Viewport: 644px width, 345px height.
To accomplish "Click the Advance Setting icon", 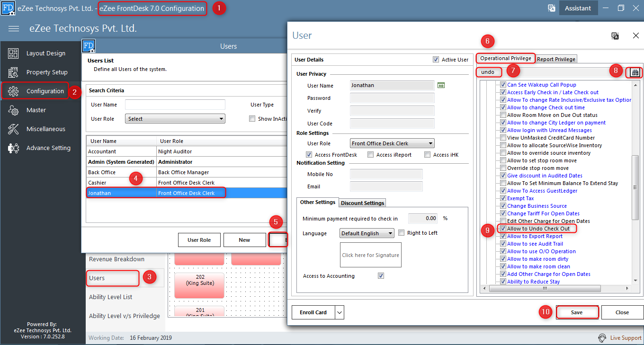I will (x=13, y=148).
